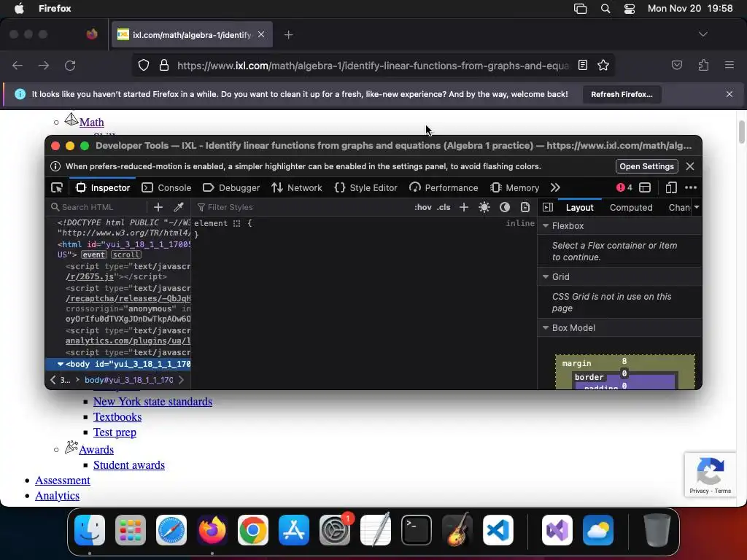Screen dimensions: 747x560
Task: Select body#yui breadcrumb item
Action: (x=128, y=380)
